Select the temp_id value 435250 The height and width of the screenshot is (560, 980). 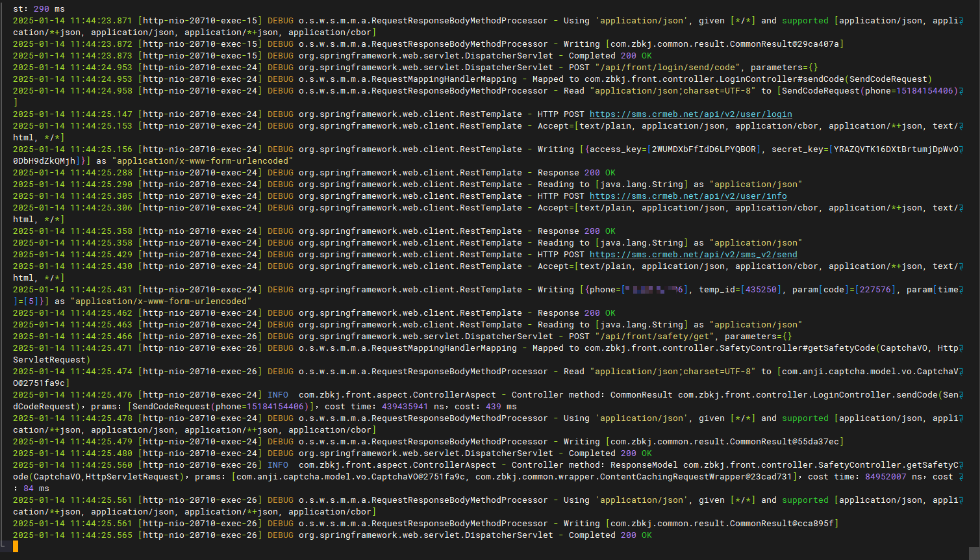tap(760, 290)
